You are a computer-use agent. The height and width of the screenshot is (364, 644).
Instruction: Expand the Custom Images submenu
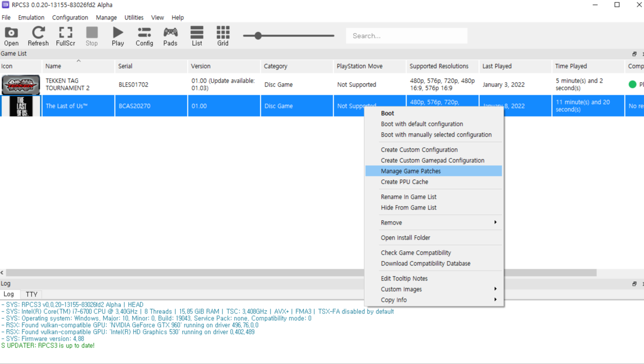click(434, 289)
